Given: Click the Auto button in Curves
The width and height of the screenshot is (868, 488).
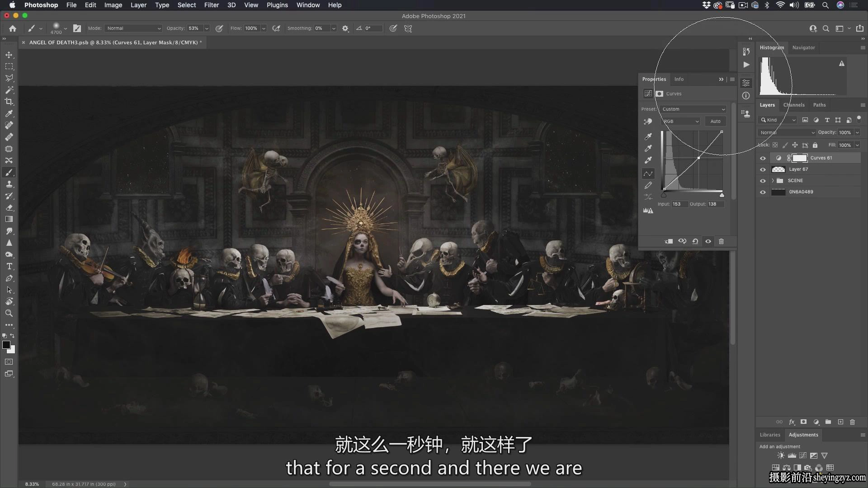Looking at the screenshot, I should coord(715,122).
